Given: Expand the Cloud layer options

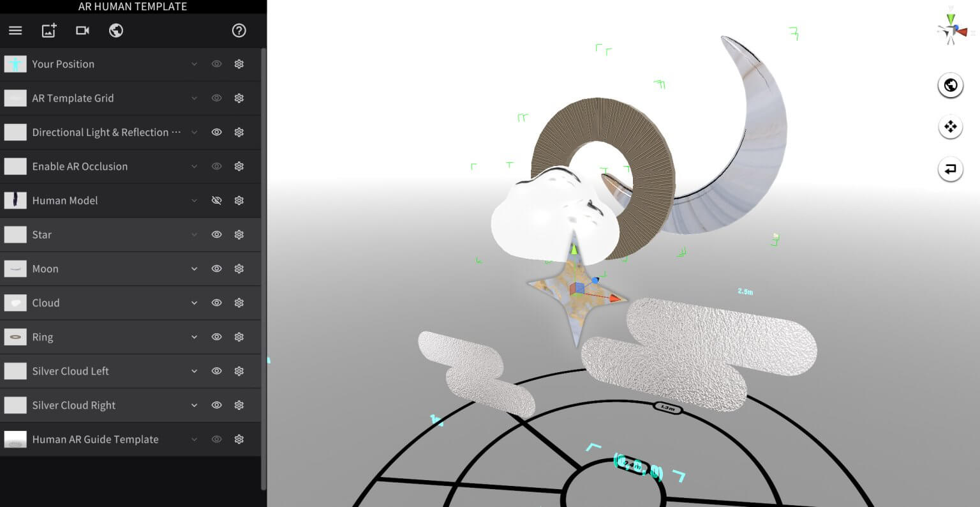Looking at the screenshot, I should point(194,303).
